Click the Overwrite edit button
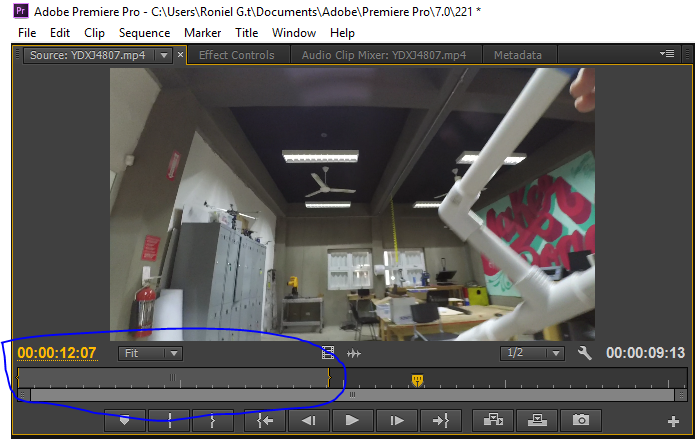The image size is (695, 439). (x=537, y=420)
